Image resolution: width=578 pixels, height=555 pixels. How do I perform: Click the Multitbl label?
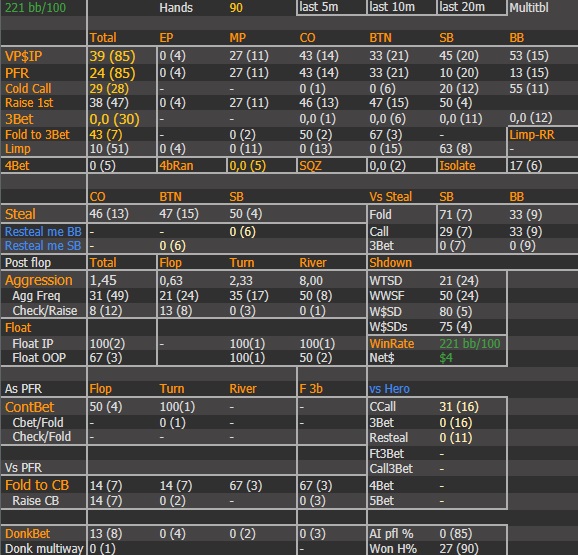click(529, 7)
